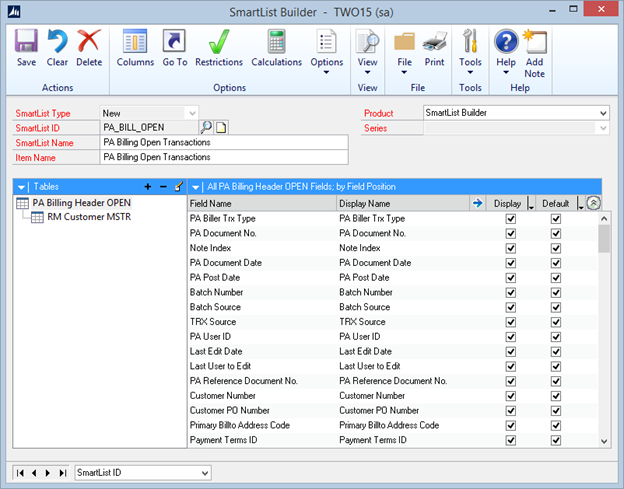Open the Product dropdown
The width and height of the screenshot is (624, 489).
pos(603,113)
